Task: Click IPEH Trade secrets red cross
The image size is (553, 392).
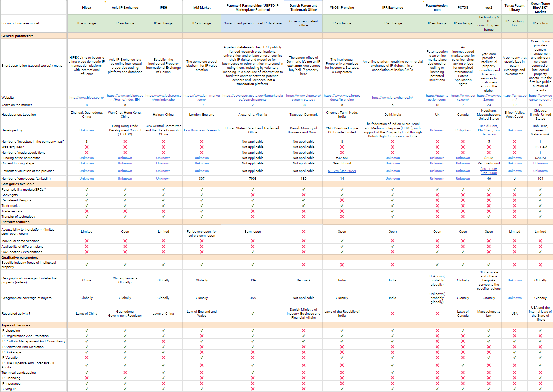Action: pyautogui.click(x=163, y=211)
